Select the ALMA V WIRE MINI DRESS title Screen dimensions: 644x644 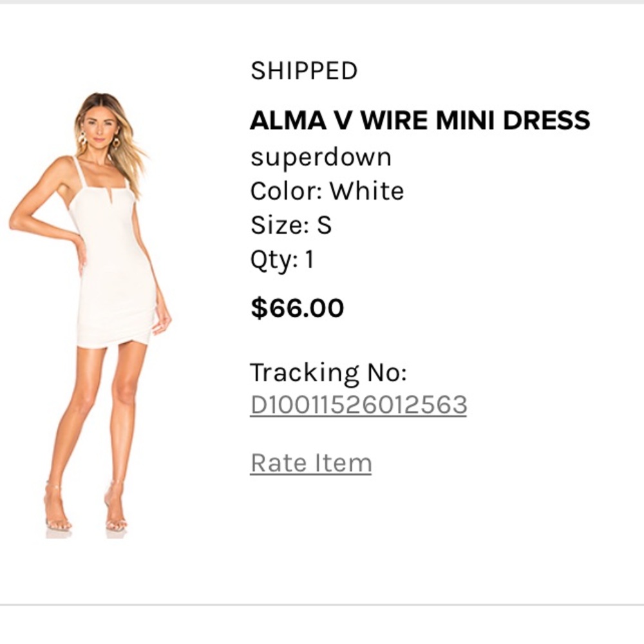pyautogui.click(x=421, y=120)
